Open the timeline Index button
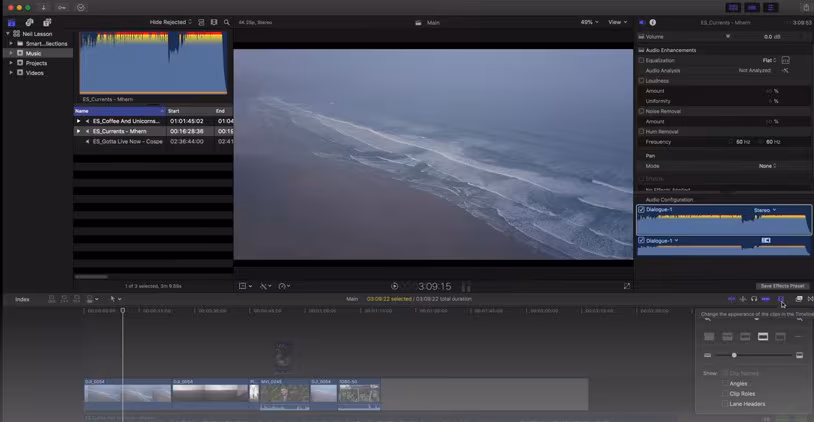 [22, 300]
